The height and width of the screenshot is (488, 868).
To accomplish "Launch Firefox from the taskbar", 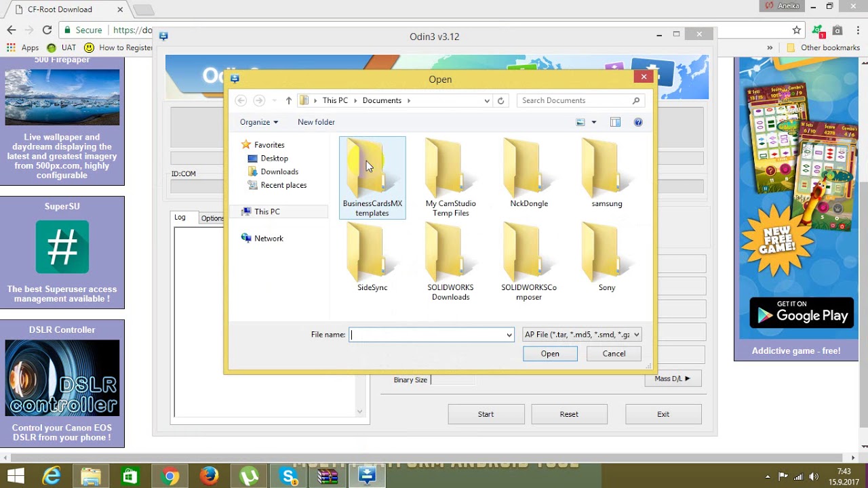I will click(x=210, y=476).
